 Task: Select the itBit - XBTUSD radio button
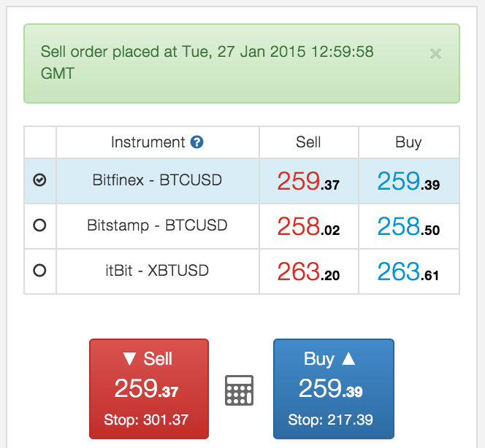(x=39, y=270)
